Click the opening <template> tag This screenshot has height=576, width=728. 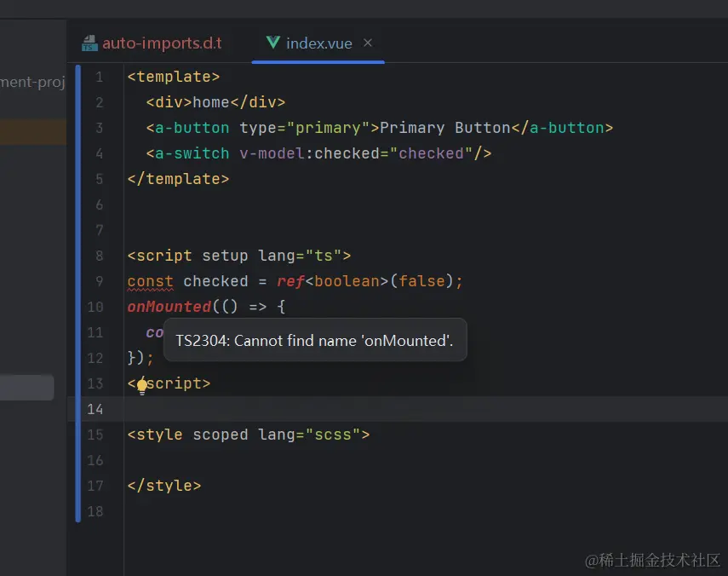(x=174, y=77)
